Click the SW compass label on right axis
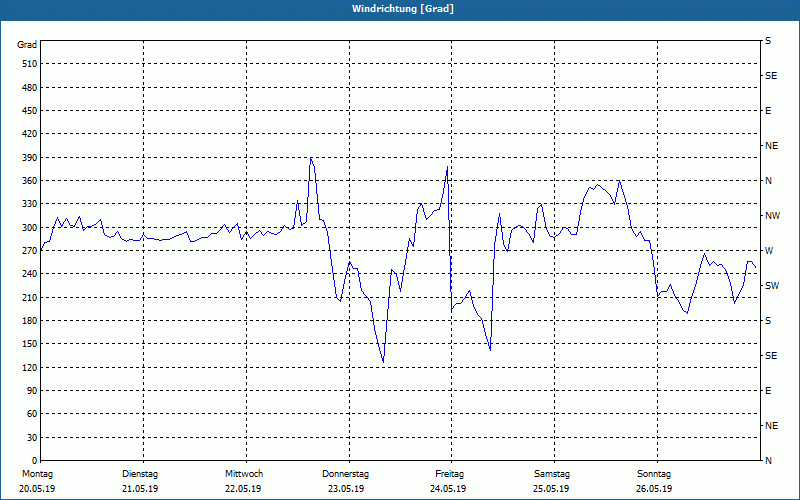Viewport: 800px width, 500px height. (772, 286)
